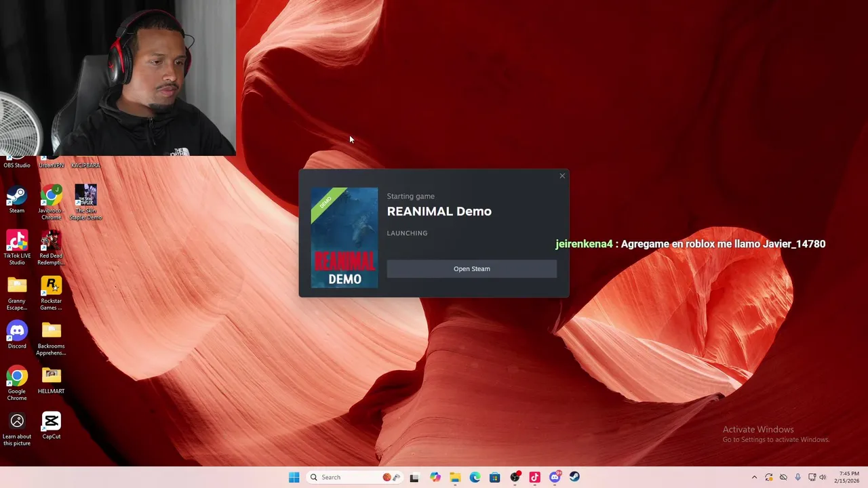Click the Open Steam button

pos(471,269)
